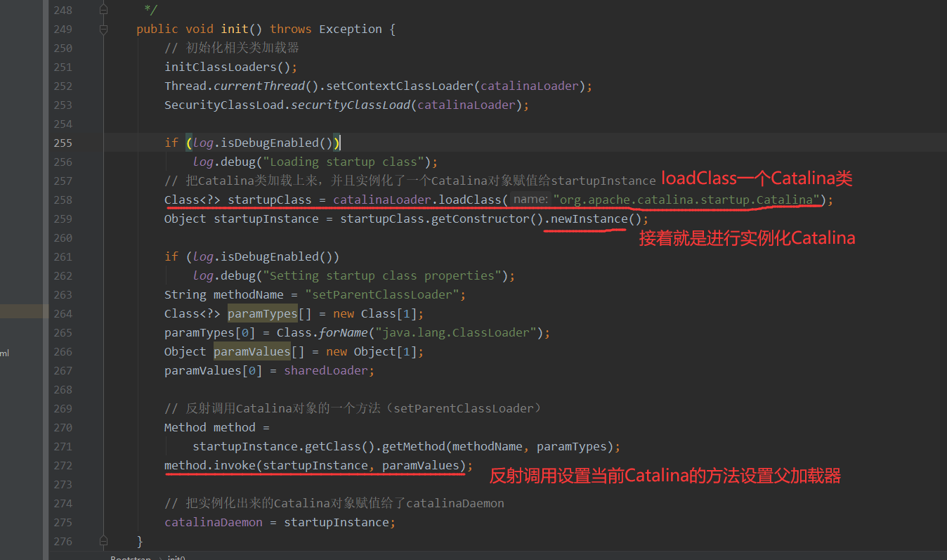Viewport: 947px width, 560px height.
Task: Click the comment on line 274 mentioning catalinaDaemon
Action: pyautogui.click(x=334, y=503)
